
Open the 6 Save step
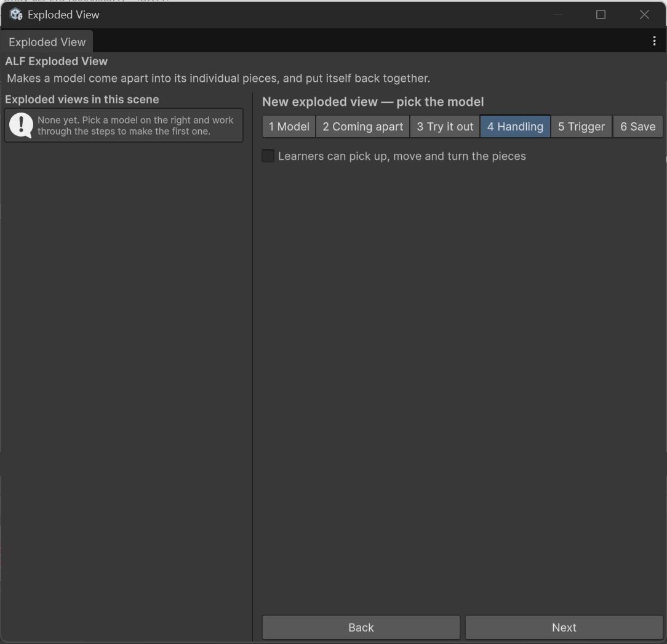[637, 127]
